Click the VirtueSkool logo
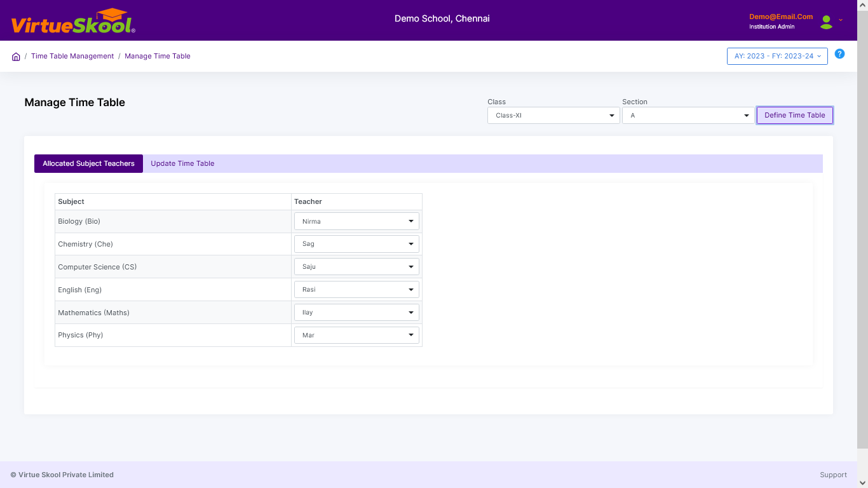The height and width of the screenshot is (488, 868). pos(73,21)
